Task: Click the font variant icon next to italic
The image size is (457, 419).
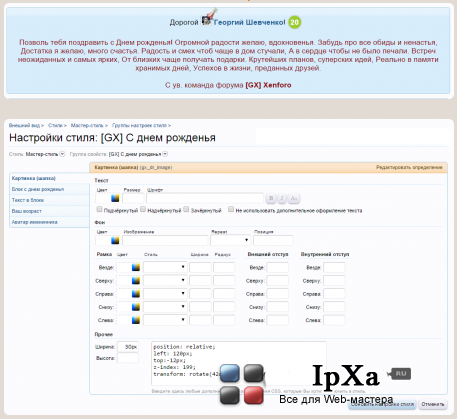Action: coord(294,198)
